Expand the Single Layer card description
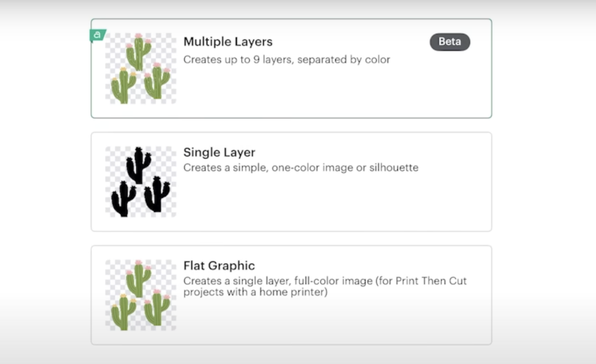596x364 pixels. click(x=291, y=181)
